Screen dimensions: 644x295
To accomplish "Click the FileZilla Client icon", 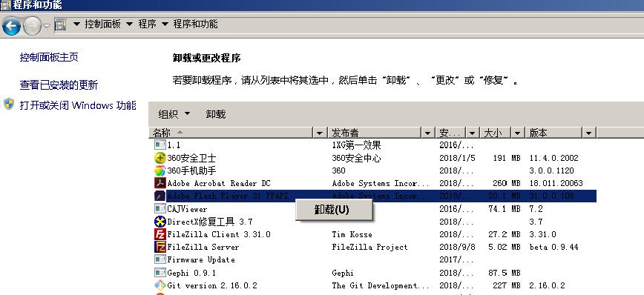I will (160, 234).
